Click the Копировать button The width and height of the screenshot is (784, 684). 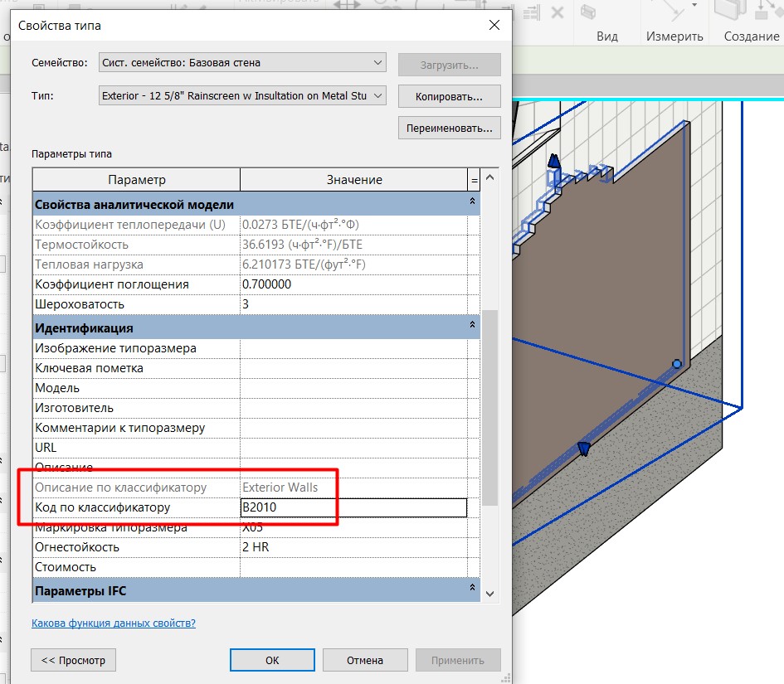(449, 96)
